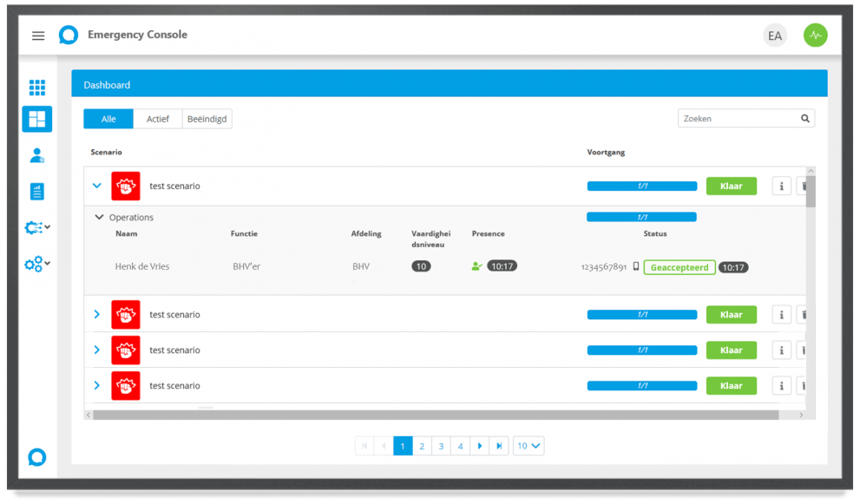
Task: Go to the next page arrow
Action: pyautogui.click(x=479, y=446)
